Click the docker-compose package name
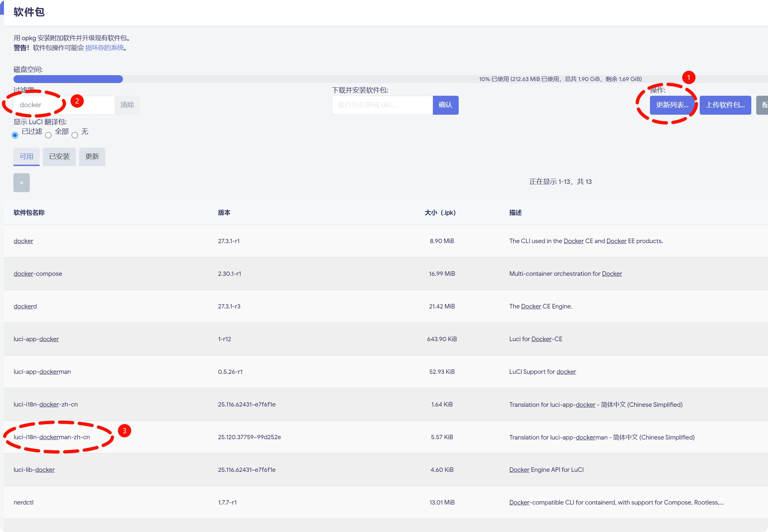The image size is (768, 532). tap(38, 274)
